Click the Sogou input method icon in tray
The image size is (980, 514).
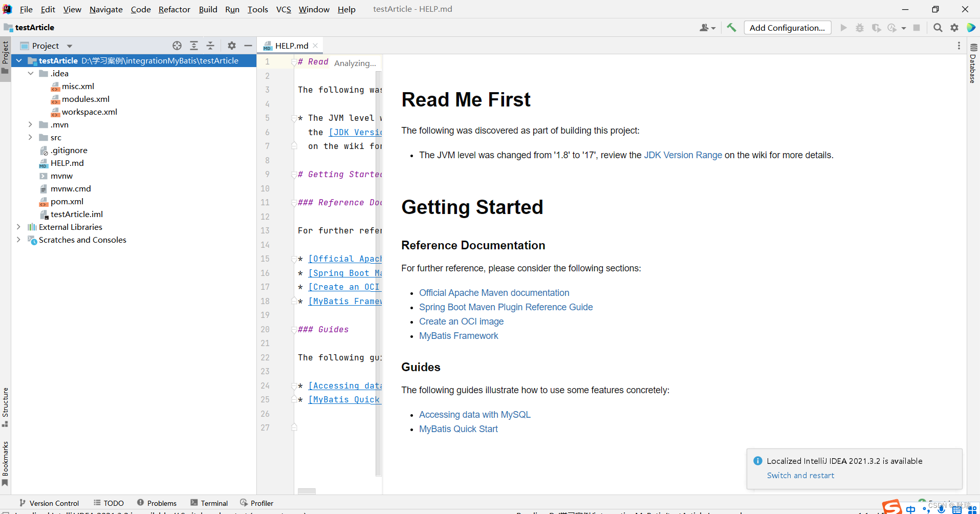pos(892,507)
